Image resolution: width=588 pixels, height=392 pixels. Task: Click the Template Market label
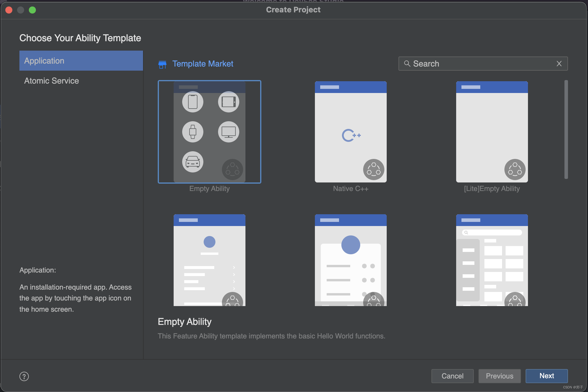coord(202,64)
